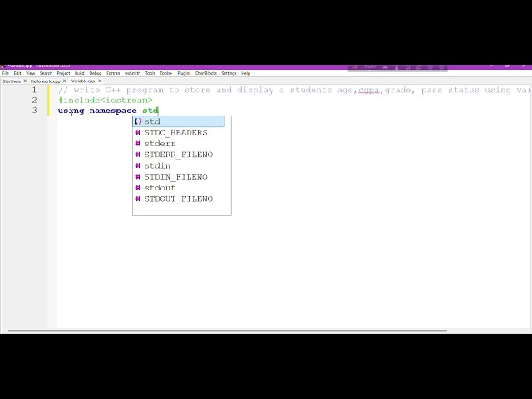Open the Plugins menu
This screenshot has height=399, width=532.
184,73
